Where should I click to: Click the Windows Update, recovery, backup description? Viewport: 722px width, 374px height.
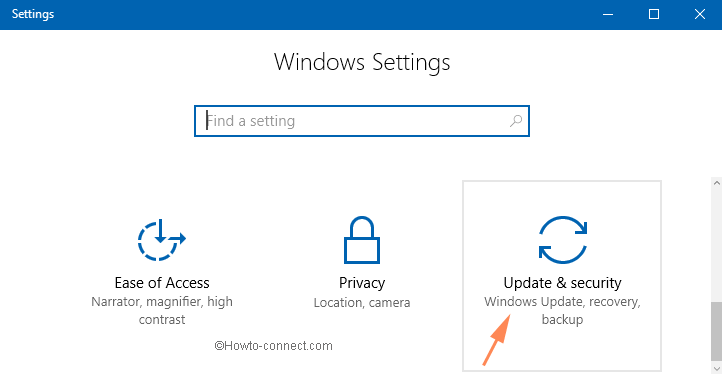click(x=562, y=310)
